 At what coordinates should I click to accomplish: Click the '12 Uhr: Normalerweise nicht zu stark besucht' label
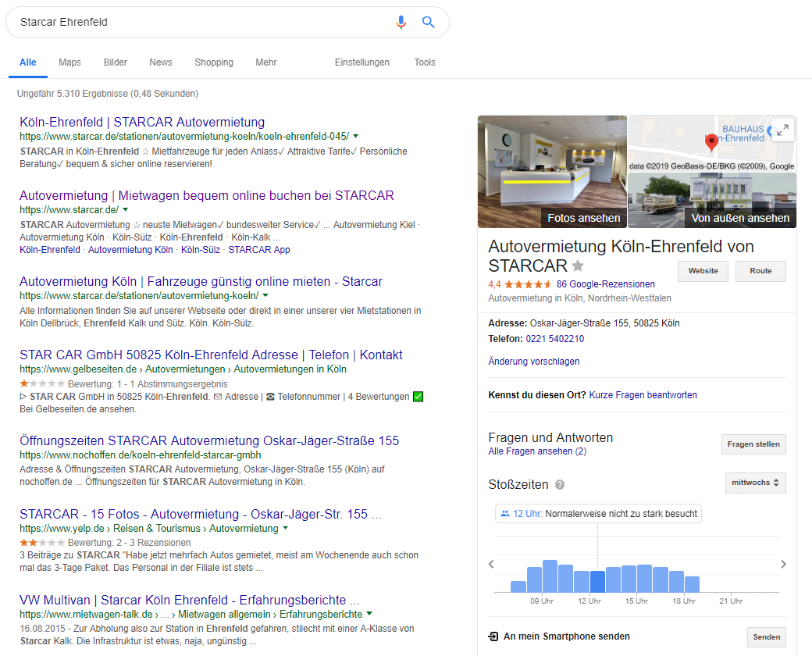pyautogui.click(x=598, y=514)
